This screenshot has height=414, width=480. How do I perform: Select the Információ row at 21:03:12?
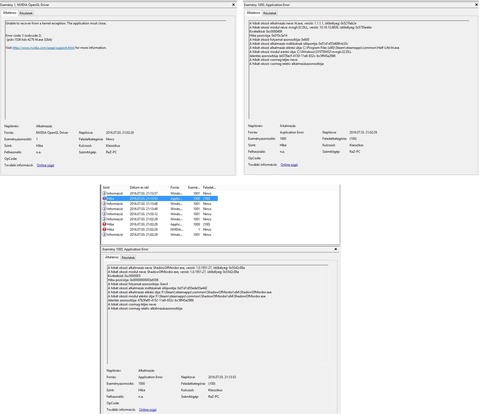coord(160,214)
